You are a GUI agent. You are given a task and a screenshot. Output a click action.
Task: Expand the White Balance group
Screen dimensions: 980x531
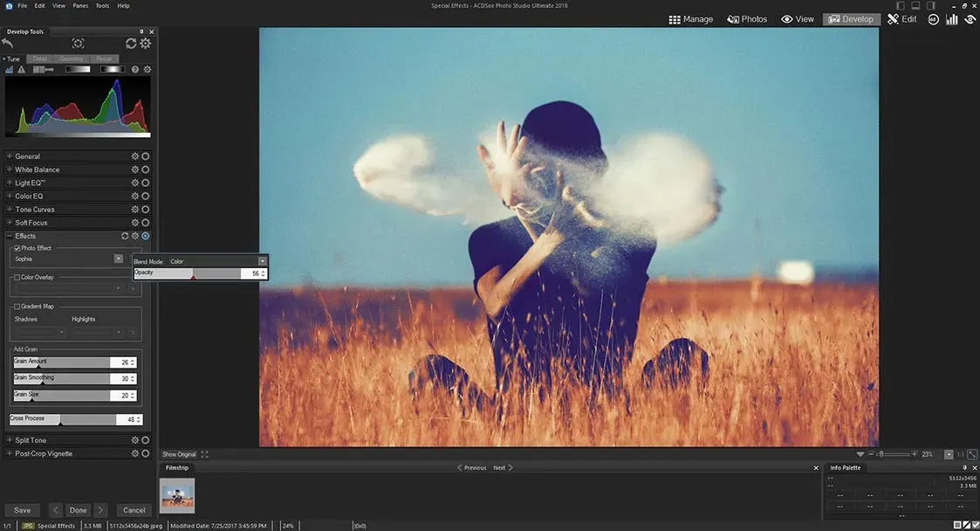point(10,169)
